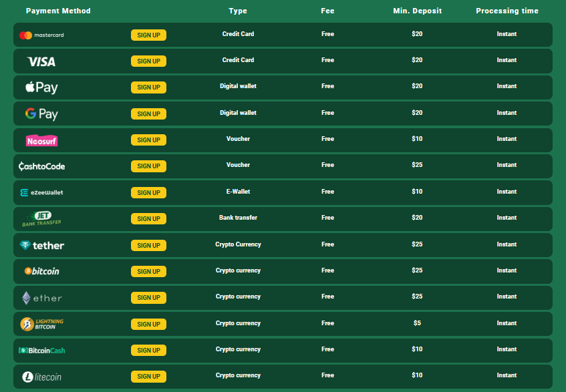Image resolution: width=566 pixels, height=392 pixels.
Task: Select 'Voucher' type in Neosurf row
Action: [x=238, y=139]
